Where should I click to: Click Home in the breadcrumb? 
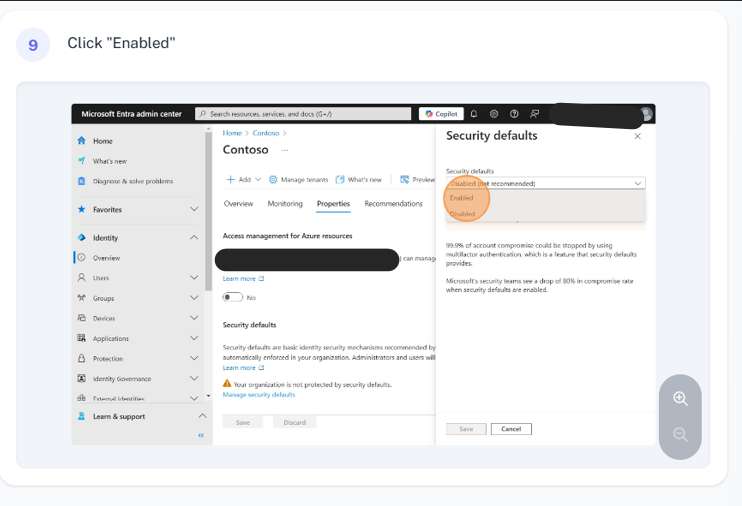pos(232,133)
